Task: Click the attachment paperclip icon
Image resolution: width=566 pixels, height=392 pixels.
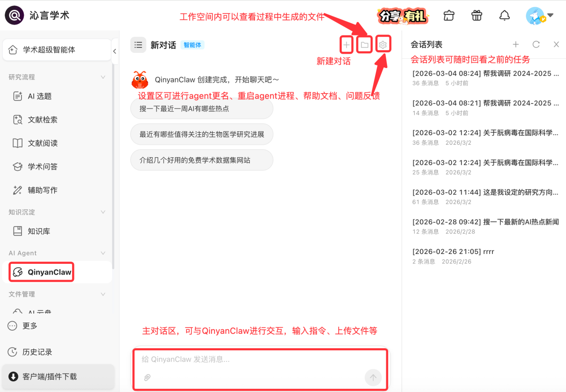Action: click(x=147, y=378)
